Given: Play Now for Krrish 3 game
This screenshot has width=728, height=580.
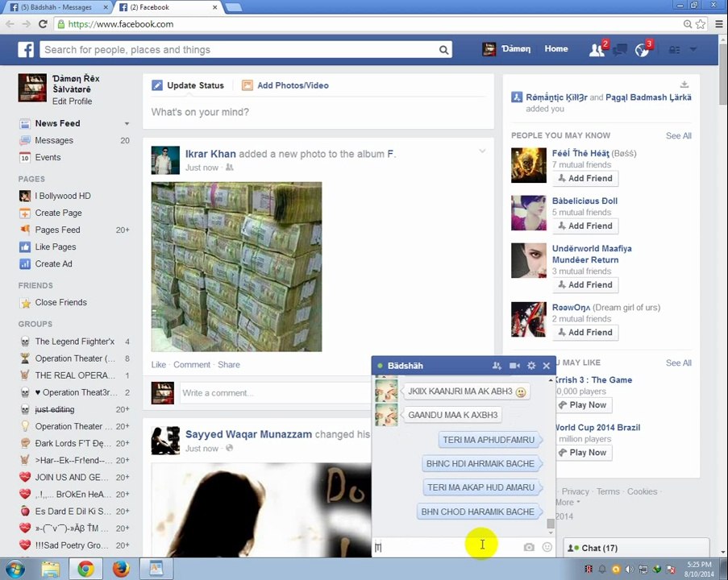Looking at the screenshot, I should pyautogui.click(x=584, y=404).
